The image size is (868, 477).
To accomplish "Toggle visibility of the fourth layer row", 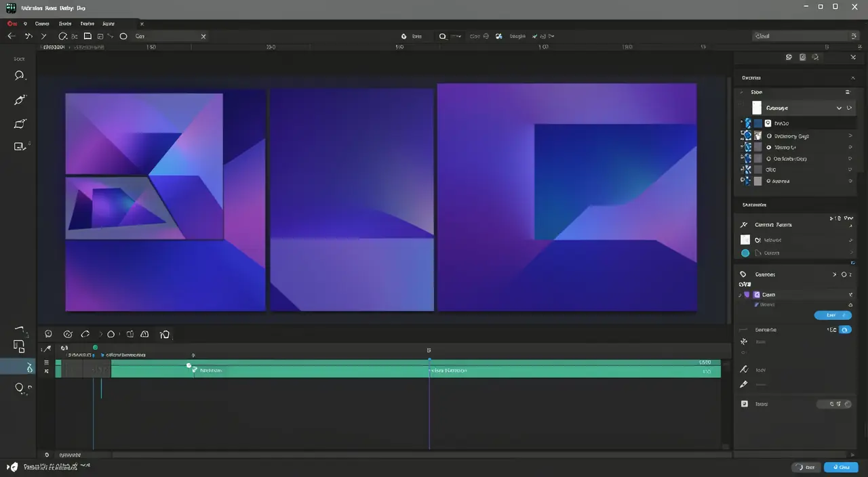I will [748, 159].
